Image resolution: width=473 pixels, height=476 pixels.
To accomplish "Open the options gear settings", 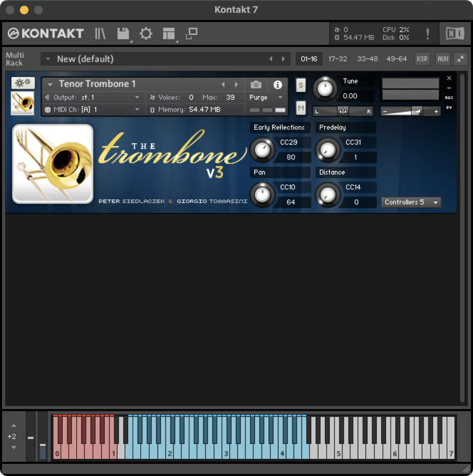I will point(146,33).
